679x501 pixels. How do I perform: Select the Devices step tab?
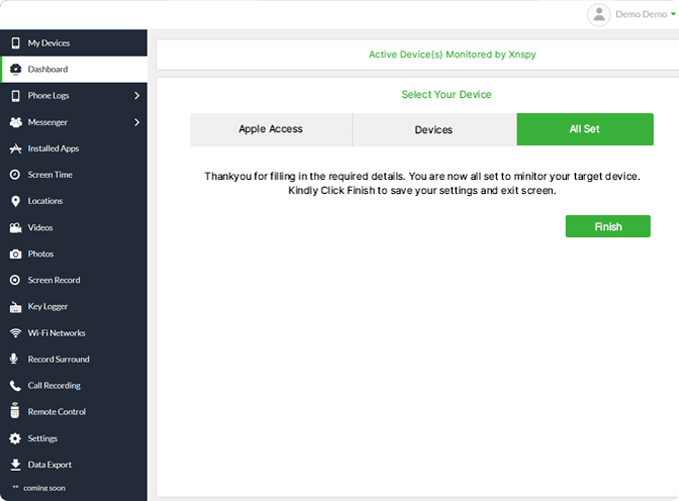434,130
